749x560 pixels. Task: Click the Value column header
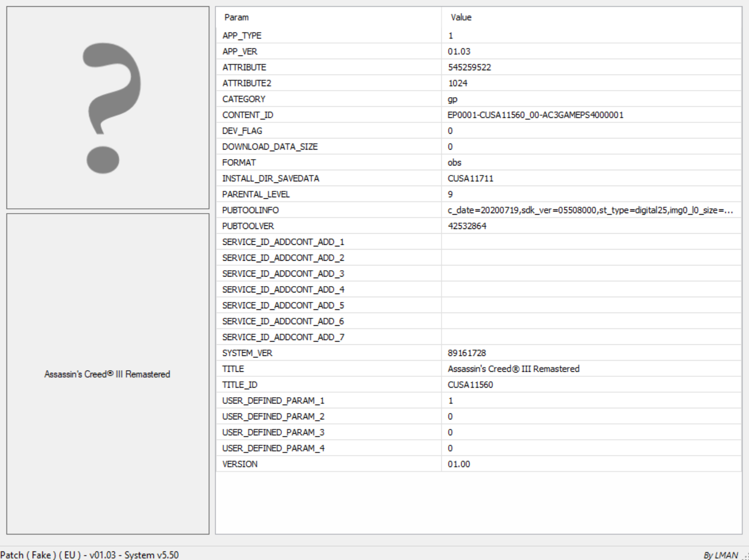tap(461, 17)
